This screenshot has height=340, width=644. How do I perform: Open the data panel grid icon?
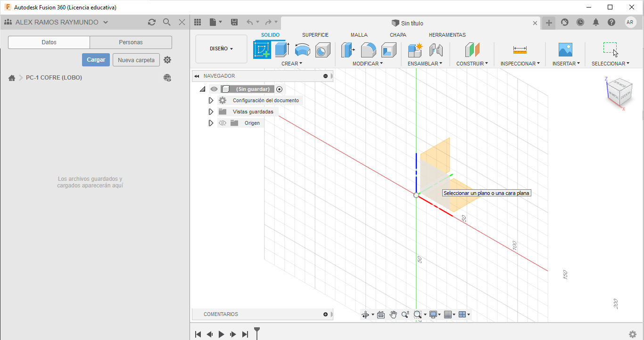pos(198,22)
